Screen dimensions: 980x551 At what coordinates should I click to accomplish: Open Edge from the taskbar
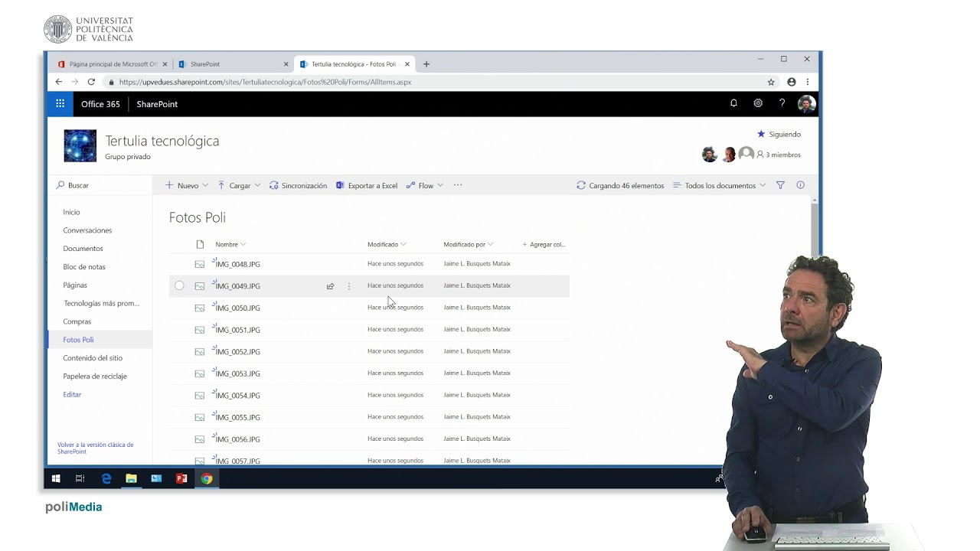106,479
